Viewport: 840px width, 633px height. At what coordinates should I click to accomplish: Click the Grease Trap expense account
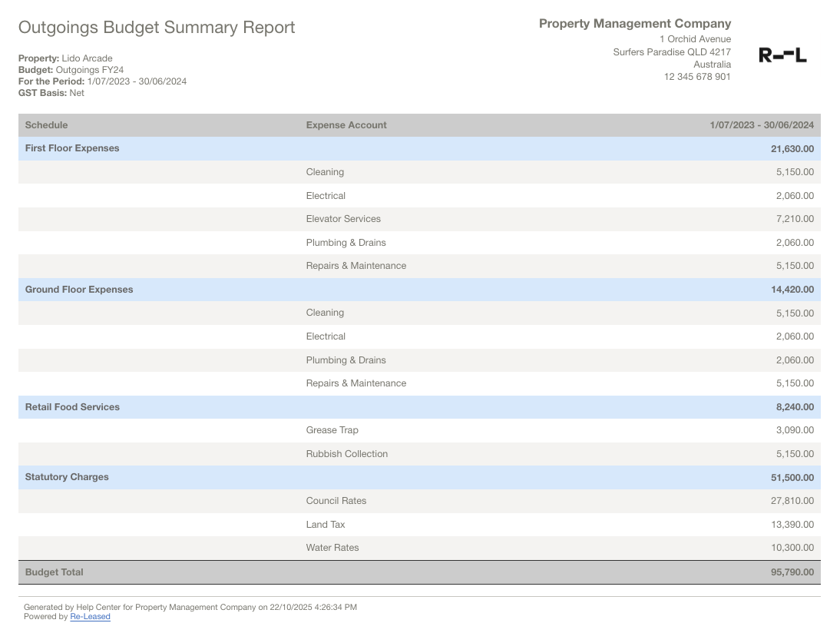[x=332, y=430]
